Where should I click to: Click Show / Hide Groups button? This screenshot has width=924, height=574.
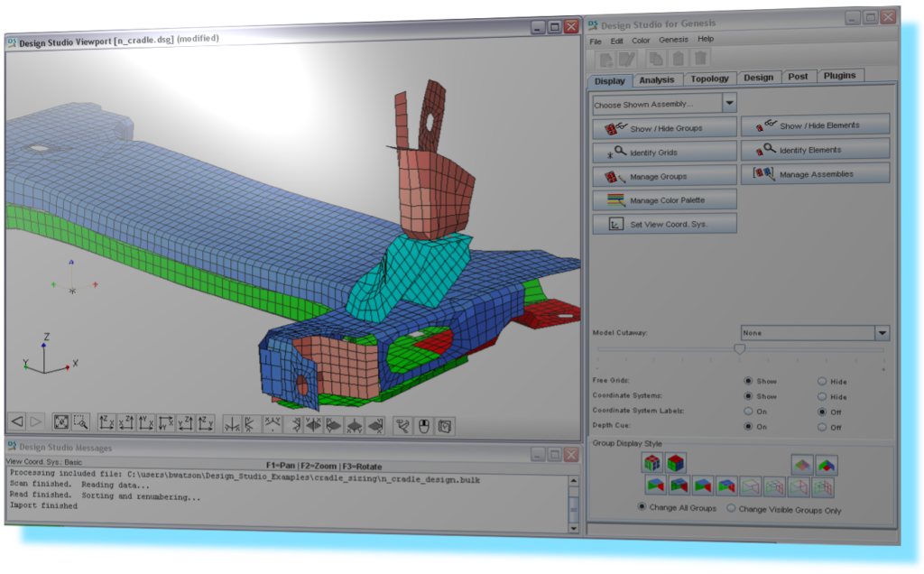(x=665, y=128)
